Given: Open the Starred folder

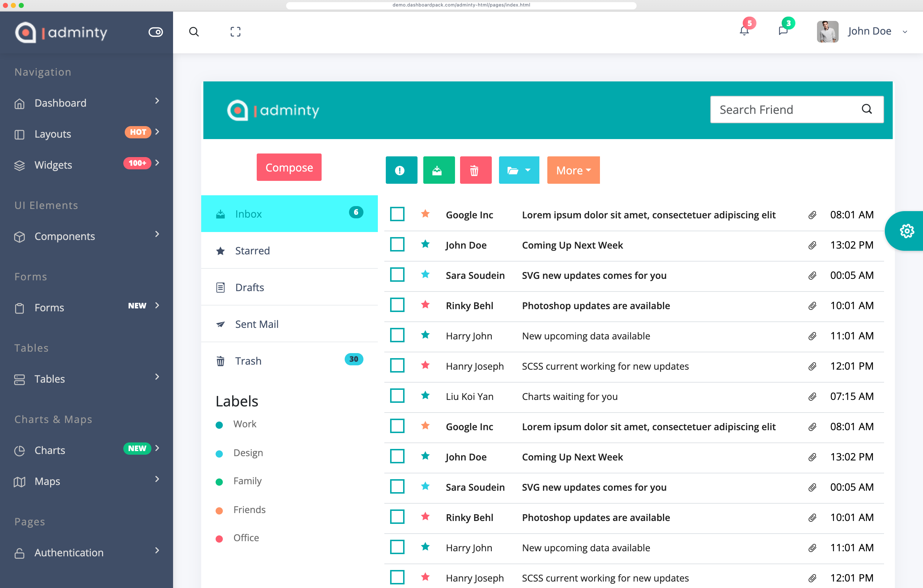Looking at the screenshot, I should 290,250.
